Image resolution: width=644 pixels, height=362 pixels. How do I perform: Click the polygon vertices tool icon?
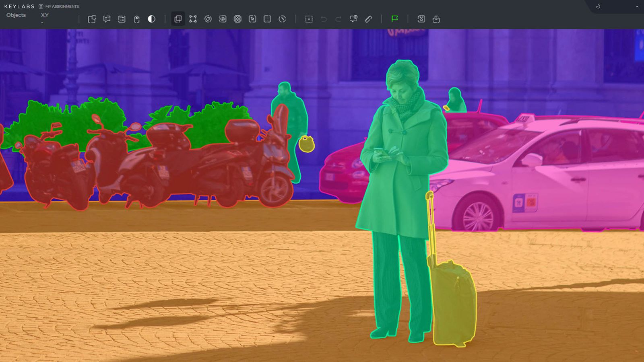coord(193,19)
